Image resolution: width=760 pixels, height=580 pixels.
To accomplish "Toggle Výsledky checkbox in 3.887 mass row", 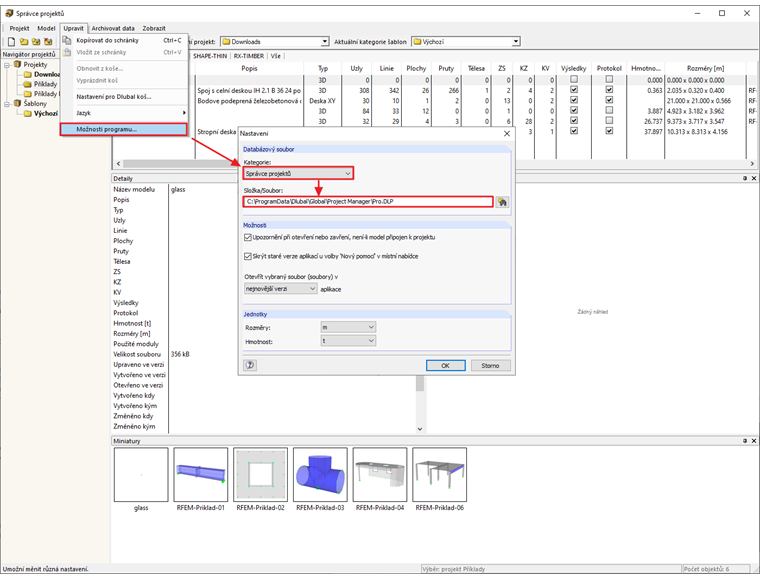I will [x=574, y=110].
